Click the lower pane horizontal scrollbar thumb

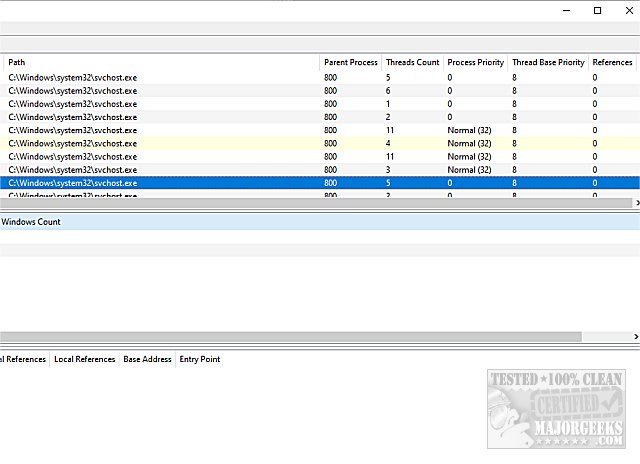(x=291, y=337)
